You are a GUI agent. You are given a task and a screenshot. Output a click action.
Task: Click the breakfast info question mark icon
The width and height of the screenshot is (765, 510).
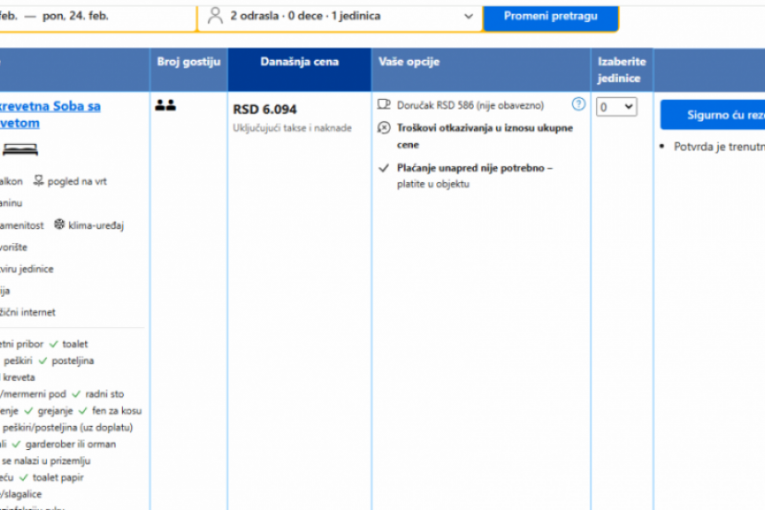click(x=578, y=104)
